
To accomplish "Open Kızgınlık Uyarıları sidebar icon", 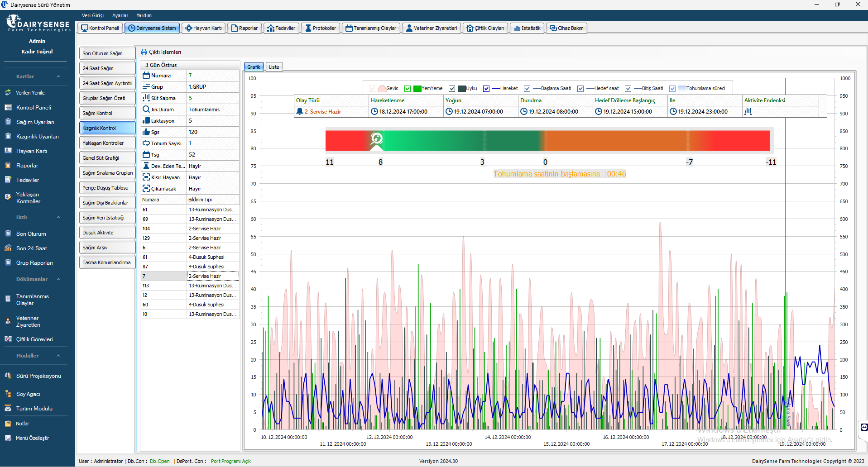I will coord(8,136).
